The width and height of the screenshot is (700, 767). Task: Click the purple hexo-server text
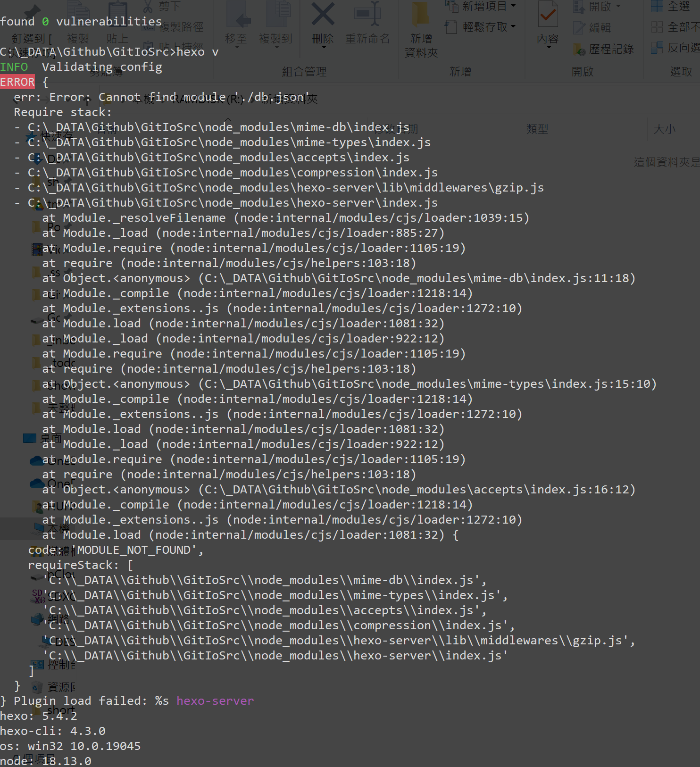tap(215, 701)
